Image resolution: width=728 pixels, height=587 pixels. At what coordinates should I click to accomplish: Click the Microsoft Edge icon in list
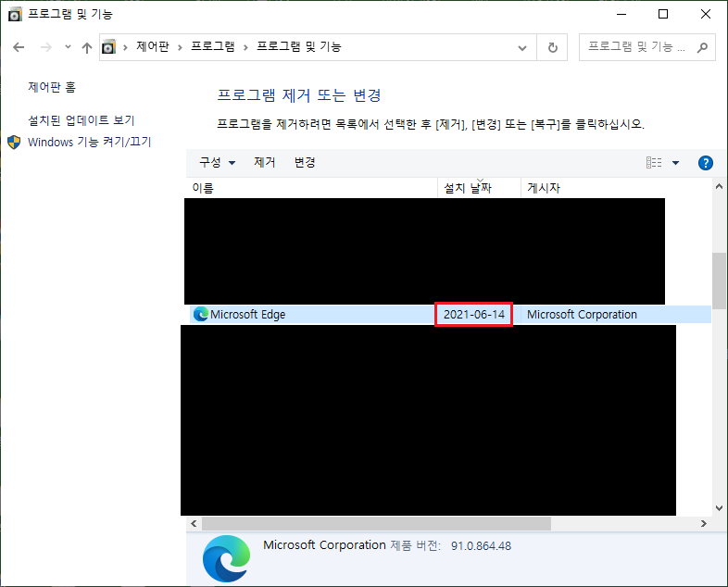(201, 315)
